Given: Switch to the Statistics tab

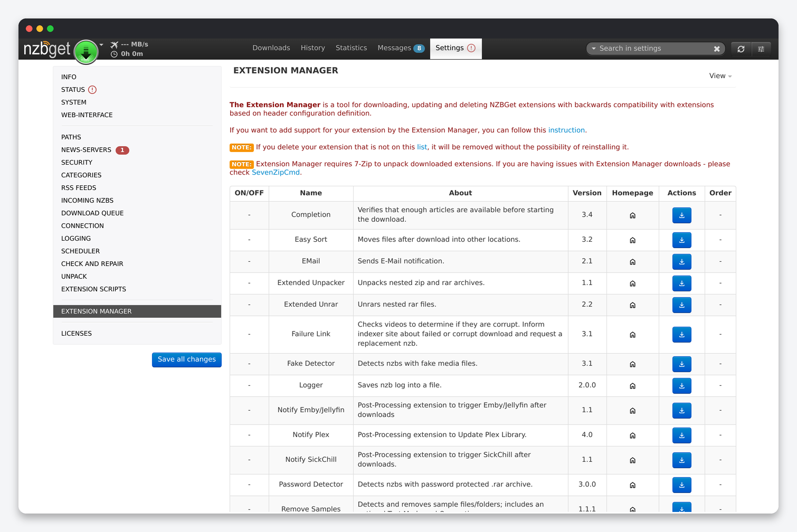Looking at the screenshot, I should pyautogui.click(x=351, y=48).
